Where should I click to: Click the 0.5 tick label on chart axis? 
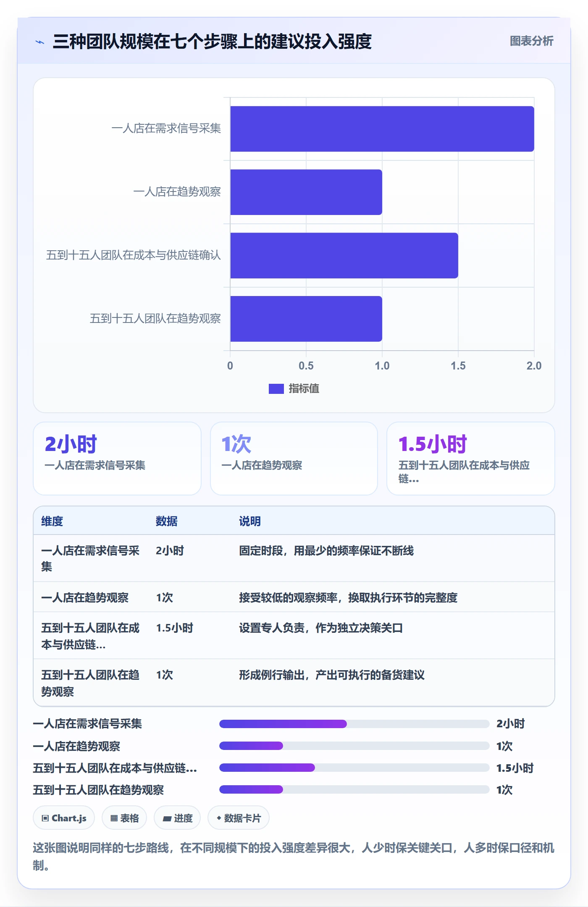(x=306, y=366)
